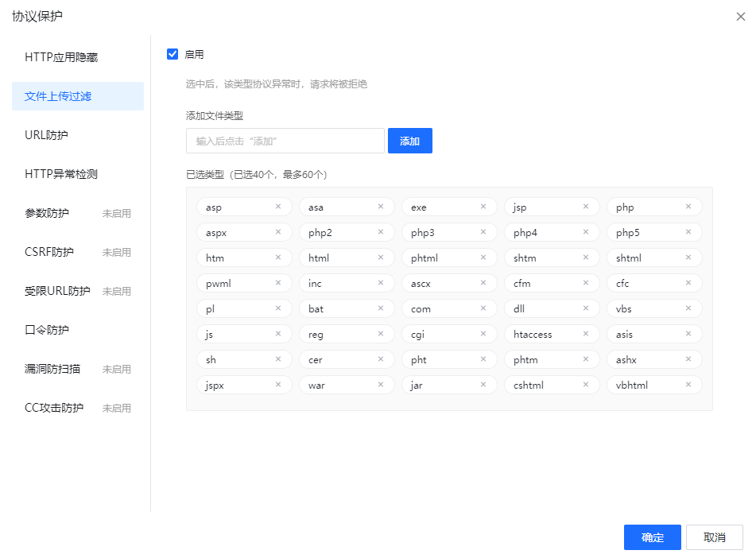Image resolution: width=756 pixels, height=558 pixels.
Task: Remove the cgi file type tag
Action: (483, 334)
